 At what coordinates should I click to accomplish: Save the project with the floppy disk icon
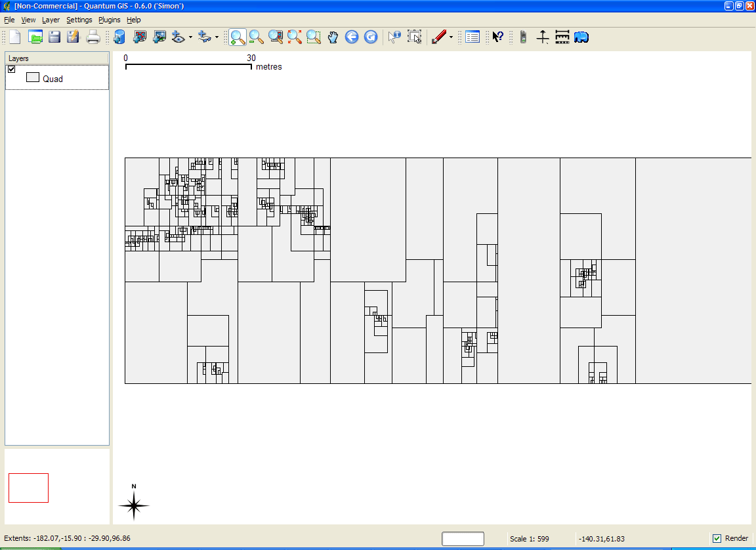tap(54, 37)
